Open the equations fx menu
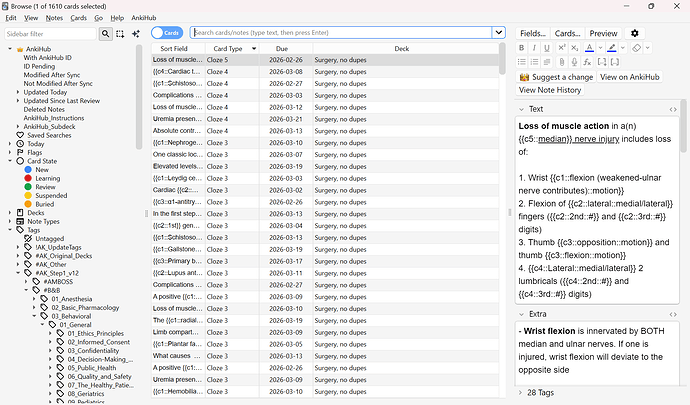 tap(587, 62)
